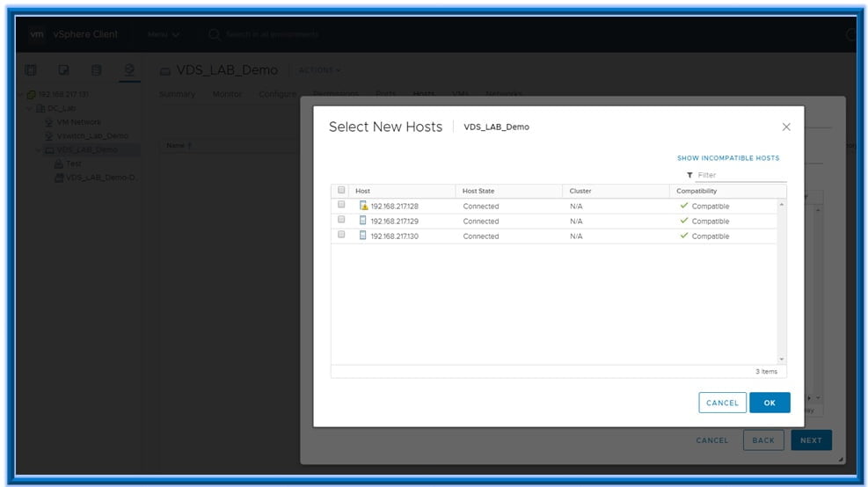Check the box for host 192.168.217.129
Image resolution: width=868 pixels, height=487 pixels.
point(341,221)
